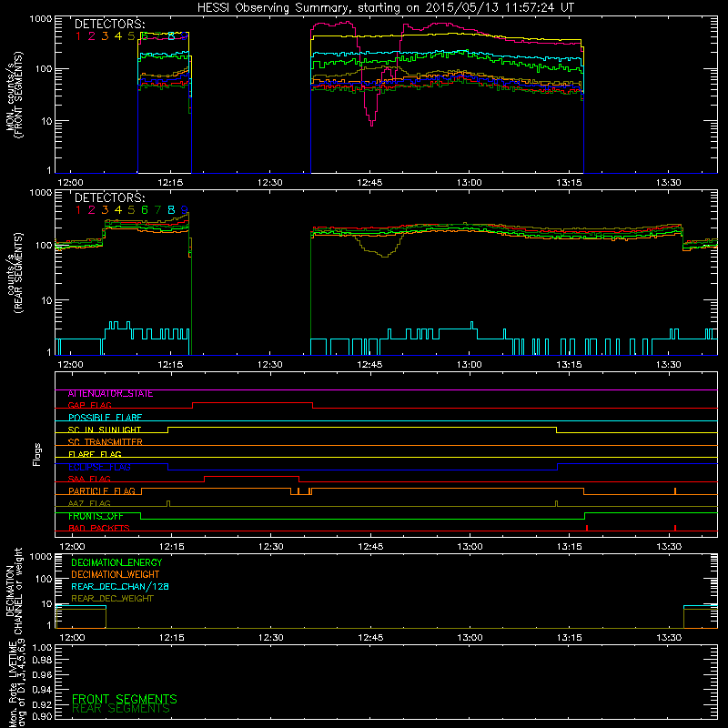This screenshot has height=728, width=728.
Task: Select 'counts/s (REAR SEGMENTS)' y-axis title
Action: tap(14, 273)
